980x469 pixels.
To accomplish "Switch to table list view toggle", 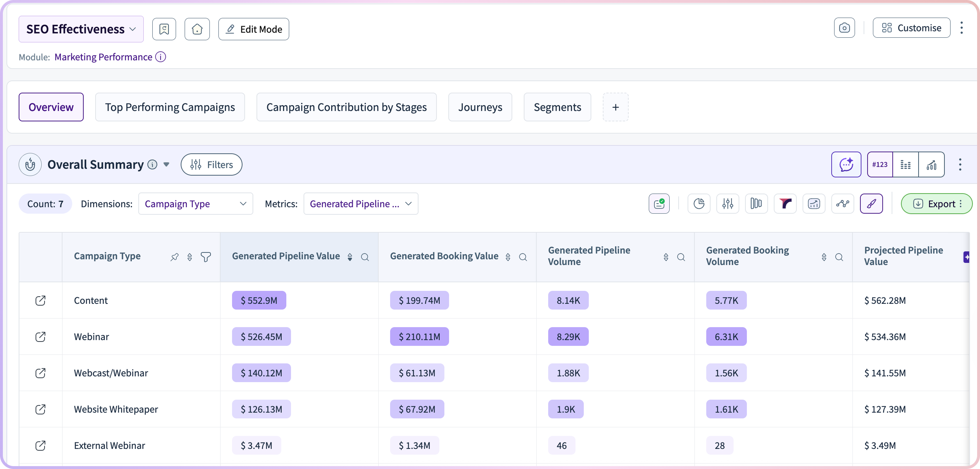I will 905,165.
